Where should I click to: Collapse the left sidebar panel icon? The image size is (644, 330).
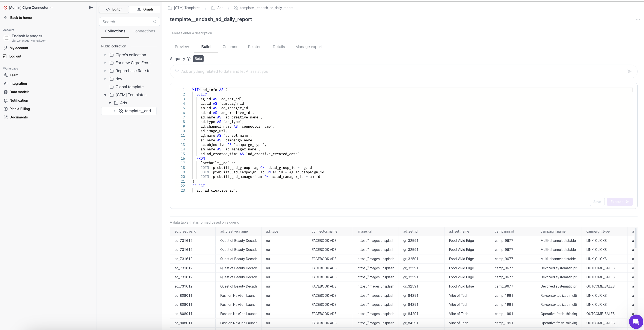point(91,8)
